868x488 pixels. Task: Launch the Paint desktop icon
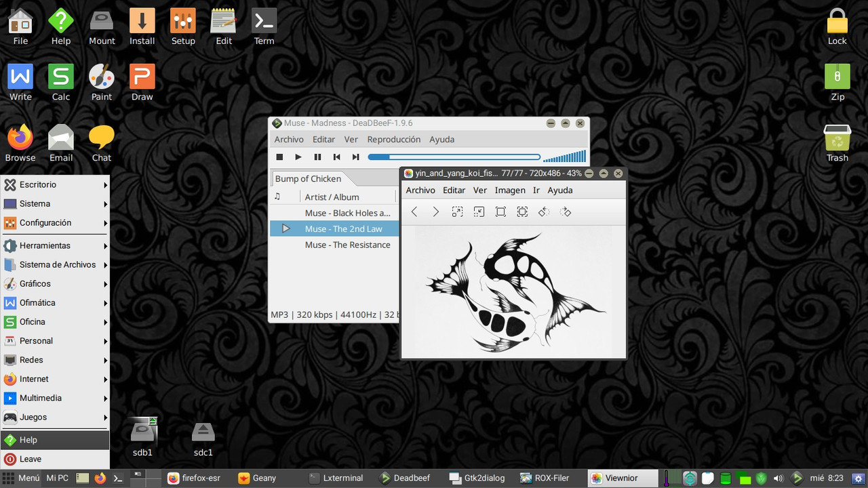click(102, 82)
